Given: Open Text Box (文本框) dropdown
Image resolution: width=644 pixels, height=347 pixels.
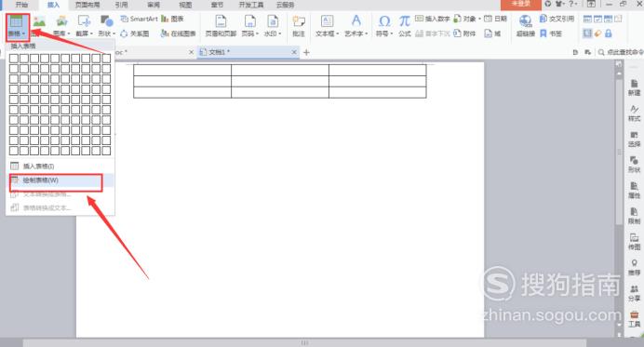Looking at the screenshot, I should click(327, 26).
